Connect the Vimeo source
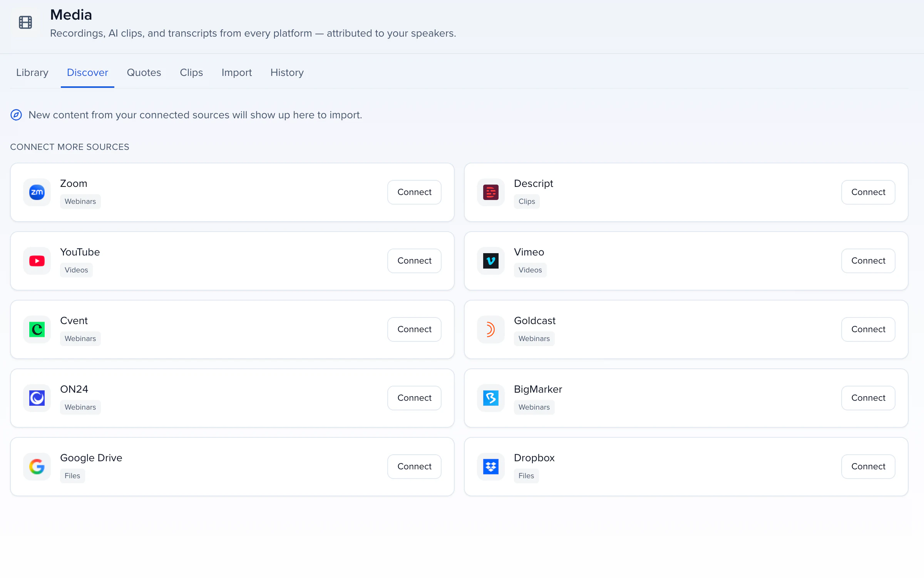This screenshot has width=924, height=578. (x=868, y=261)
